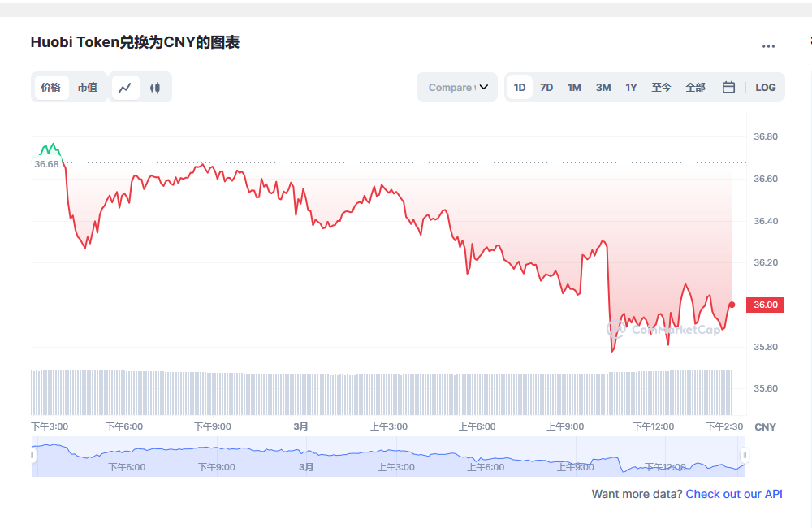This screenshot has height=528, width=812.
Task: Click the Huobi Token兑换为CNY的图表 heading
Action: pos(135,42)
